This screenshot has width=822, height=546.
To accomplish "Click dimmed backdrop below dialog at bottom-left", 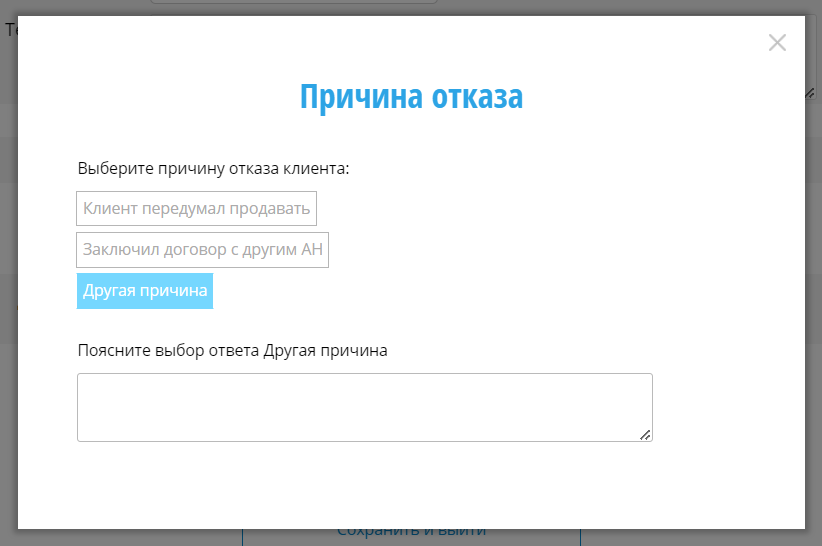I will tap(120, 537).
